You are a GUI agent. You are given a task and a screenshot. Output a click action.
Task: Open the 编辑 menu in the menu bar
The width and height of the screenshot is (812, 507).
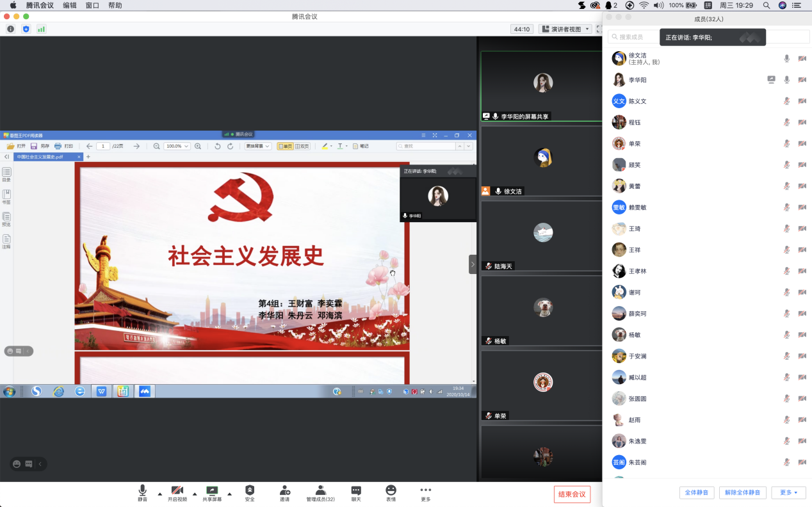coord(70,5)
